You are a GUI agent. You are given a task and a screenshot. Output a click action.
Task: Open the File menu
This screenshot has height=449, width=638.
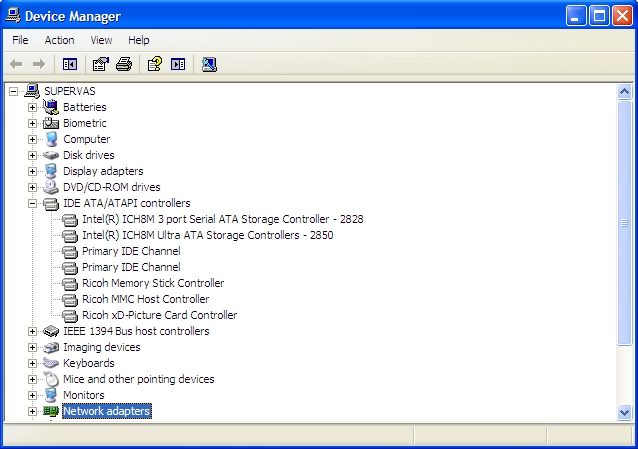tap(20, 40)
